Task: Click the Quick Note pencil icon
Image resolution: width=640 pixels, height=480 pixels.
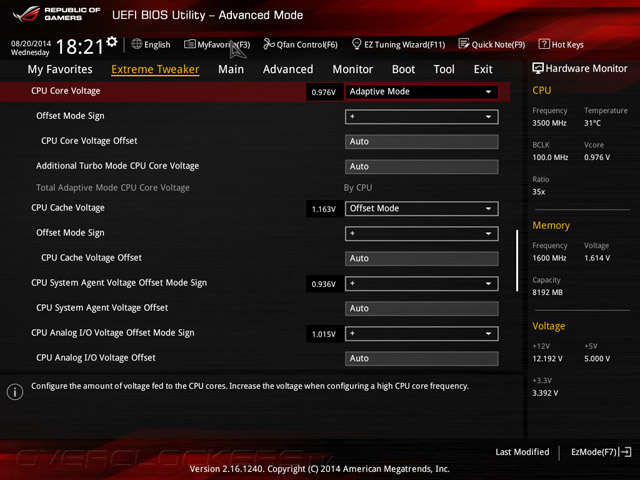Action: coord(464,44)
